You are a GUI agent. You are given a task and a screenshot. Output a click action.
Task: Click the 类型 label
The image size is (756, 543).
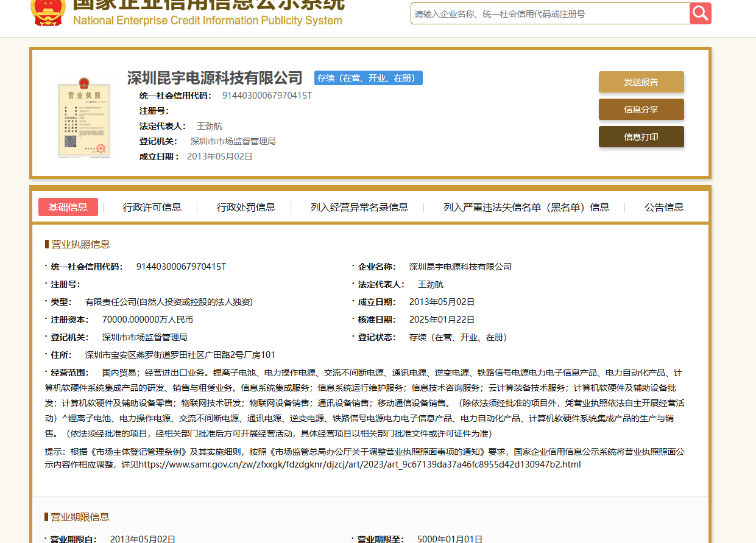tap(61, 302)
